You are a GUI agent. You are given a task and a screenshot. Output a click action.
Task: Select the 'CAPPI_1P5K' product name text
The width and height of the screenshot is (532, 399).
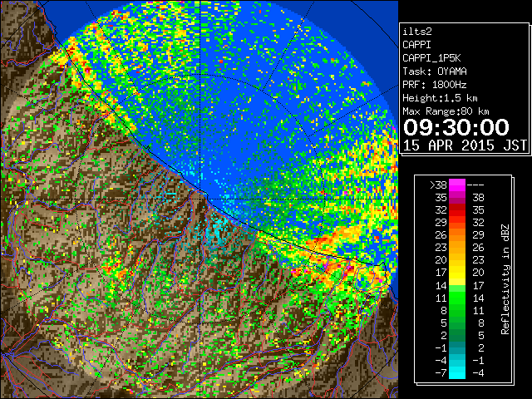pos(431,58)
